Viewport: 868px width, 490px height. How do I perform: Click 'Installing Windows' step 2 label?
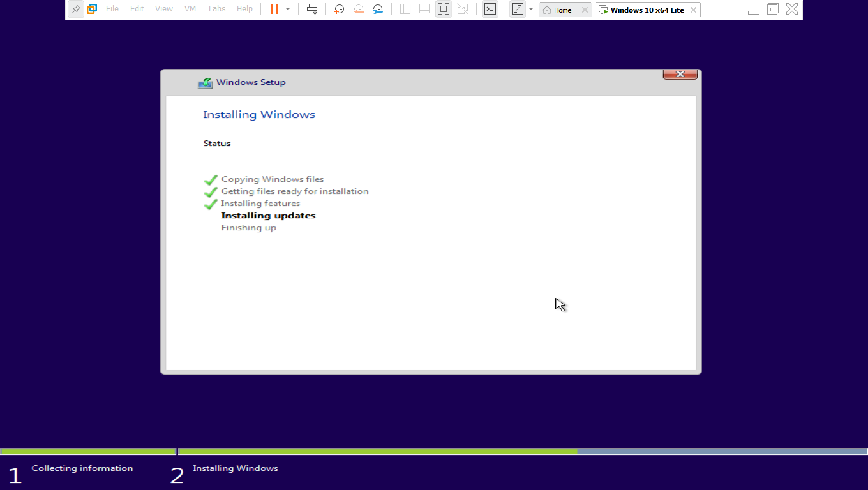[236, 468]
